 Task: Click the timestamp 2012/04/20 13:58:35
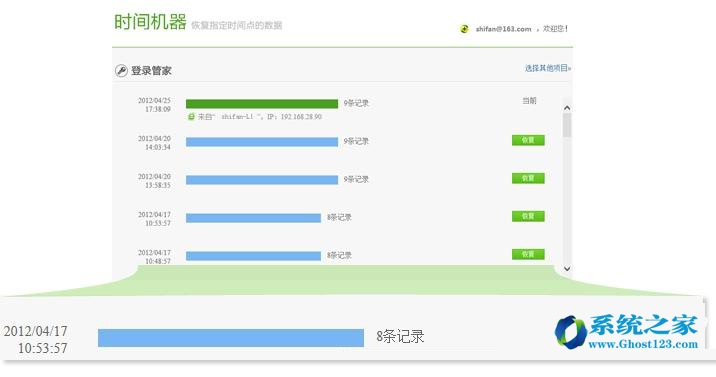click(x=154, y=180)
